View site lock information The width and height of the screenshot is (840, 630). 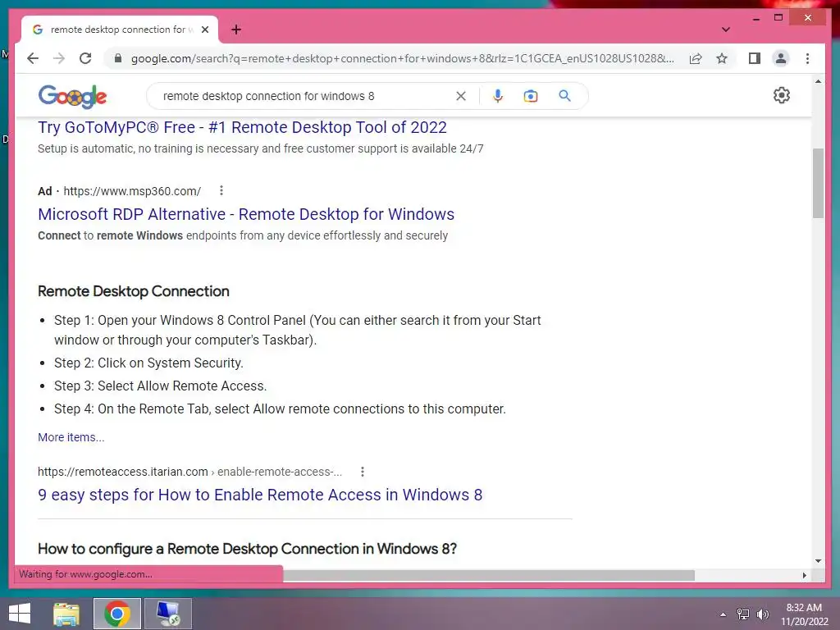118,58
